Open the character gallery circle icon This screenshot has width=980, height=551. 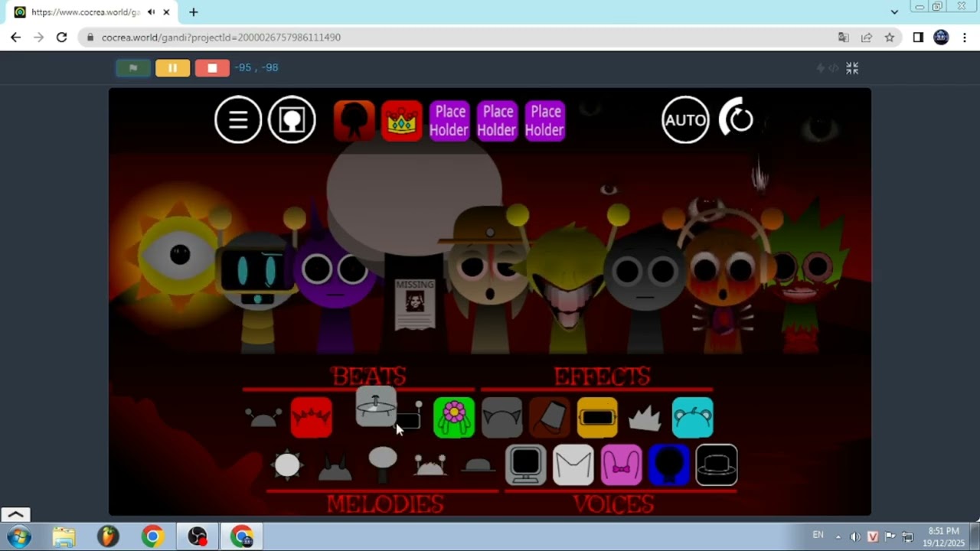[292, 119]
